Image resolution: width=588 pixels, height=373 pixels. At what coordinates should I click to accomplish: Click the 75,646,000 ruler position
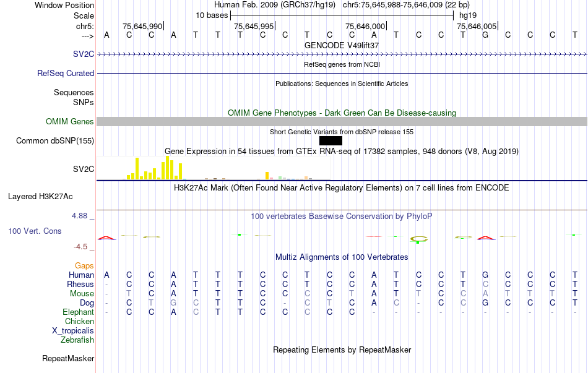click(x=365, y=26)
